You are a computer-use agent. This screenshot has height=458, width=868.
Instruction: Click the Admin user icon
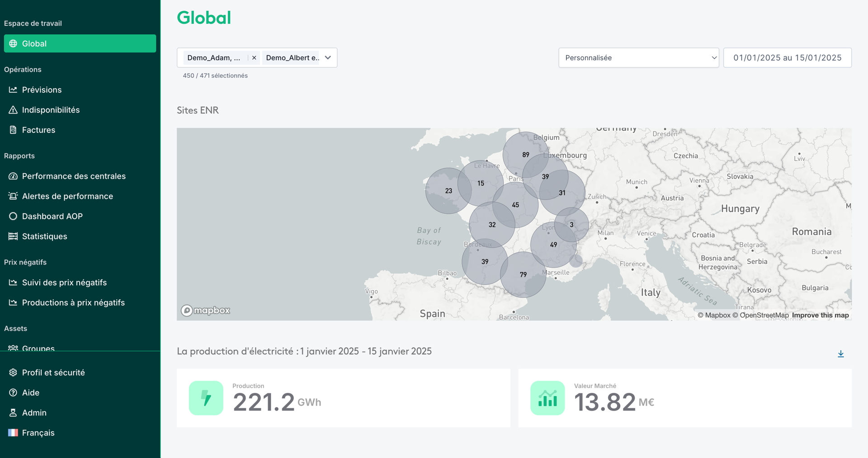click(13, 412)
